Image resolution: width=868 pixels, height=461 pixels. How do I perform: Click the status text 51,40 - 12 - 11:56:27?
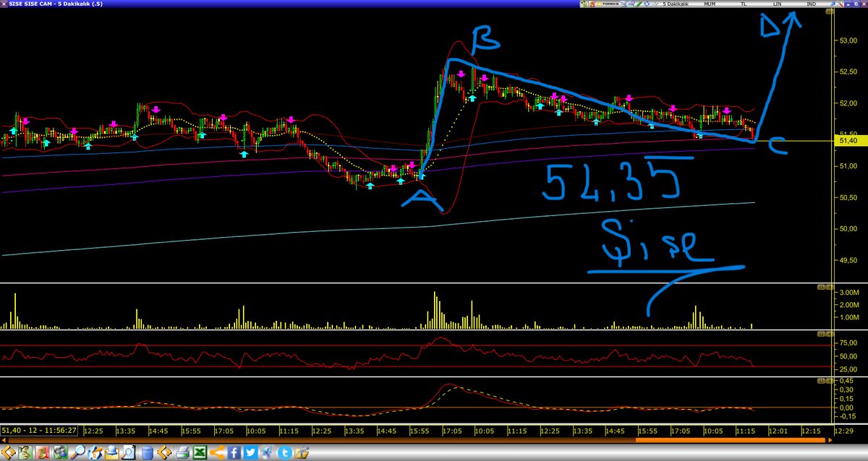click(x=40, y=431)
